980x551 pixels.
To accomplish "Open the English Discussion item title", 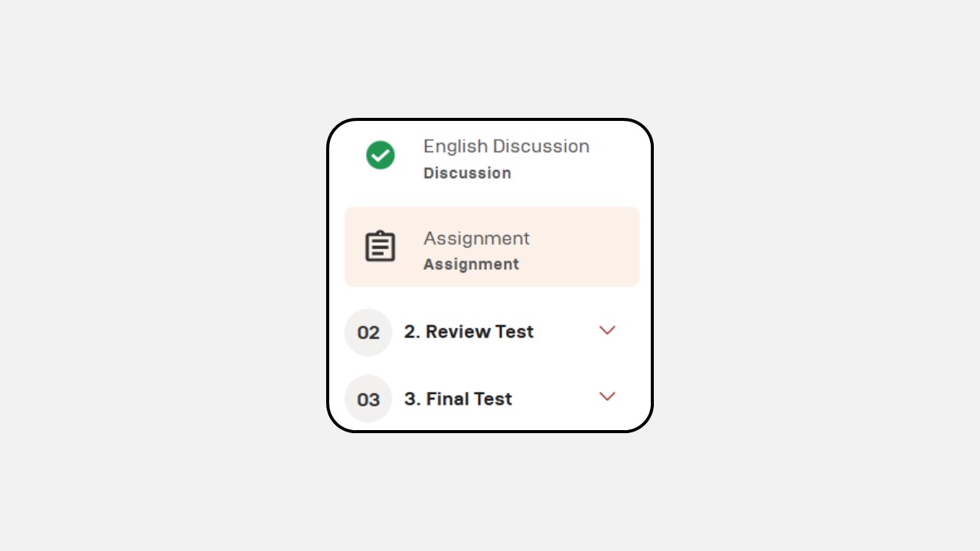I will click(506, 146).
